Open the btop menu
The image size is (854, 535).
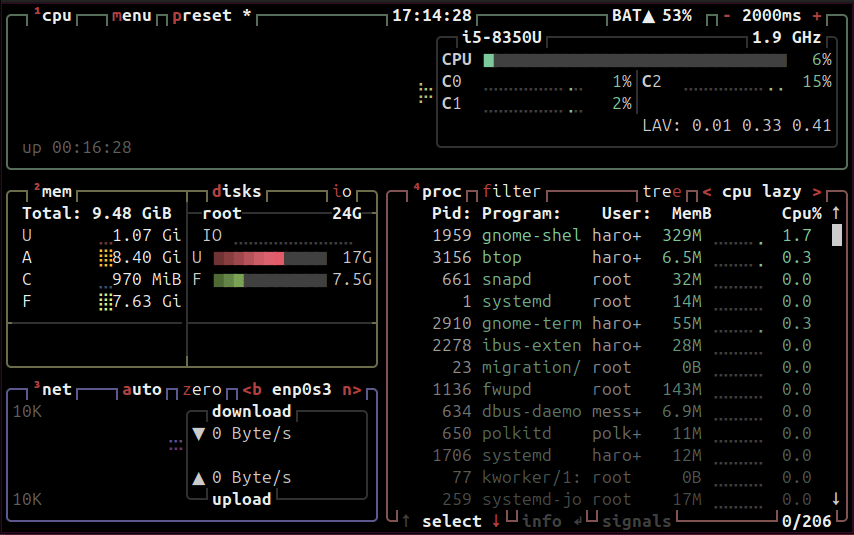coord(131,16)
